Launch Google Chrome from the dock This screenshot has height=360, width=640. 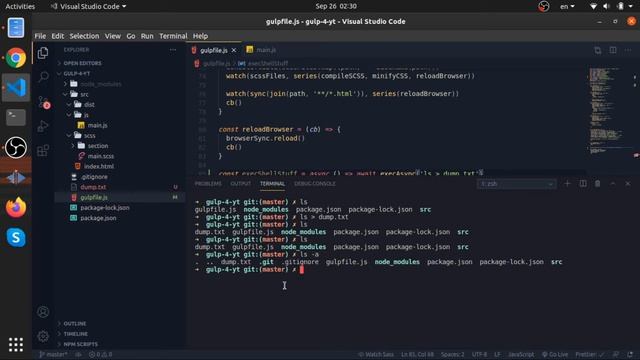click(x=16, y=58)
